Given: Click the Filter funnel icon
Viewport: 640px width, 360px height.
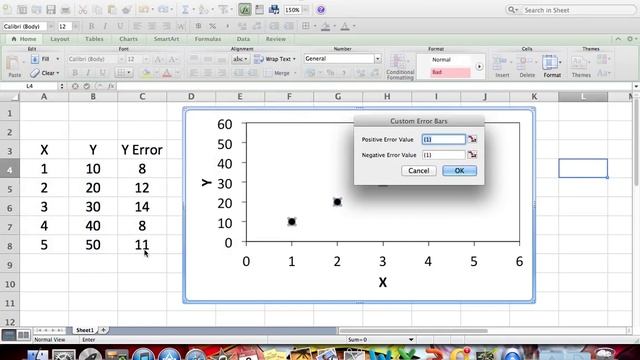Looking at the screenshot, I should [x=223, y=10].
